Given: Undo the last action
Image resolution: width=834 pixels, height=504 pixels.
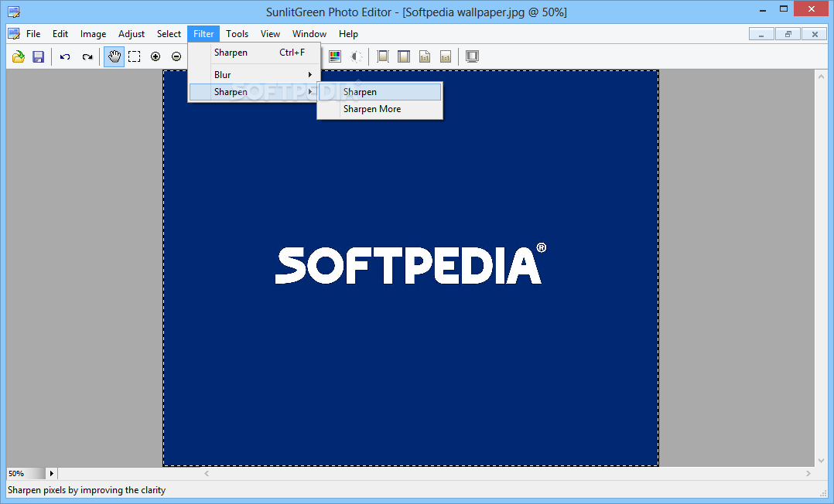Looking at the screenshot, I should (65, 56).
